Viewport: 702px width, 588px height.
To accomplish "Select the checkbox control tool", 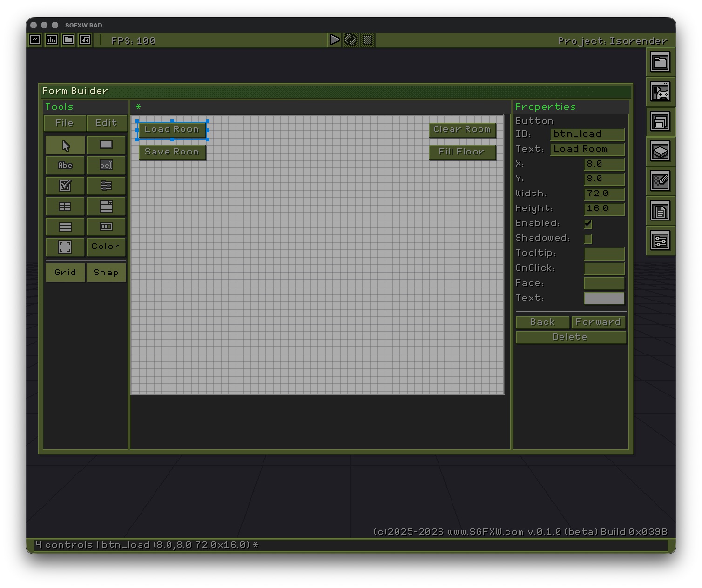I will click(65, 186).
